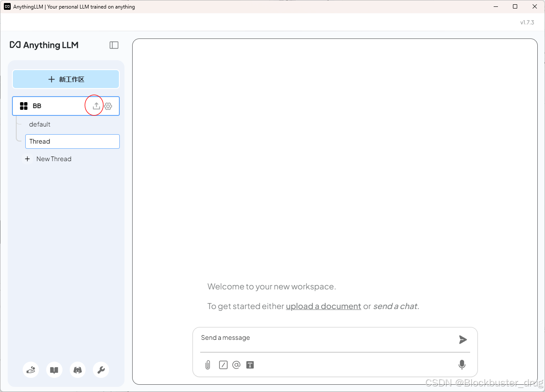545x392 pixels.
Task: Create a new workspace with 新工作区 button
Action: (66, 79)
